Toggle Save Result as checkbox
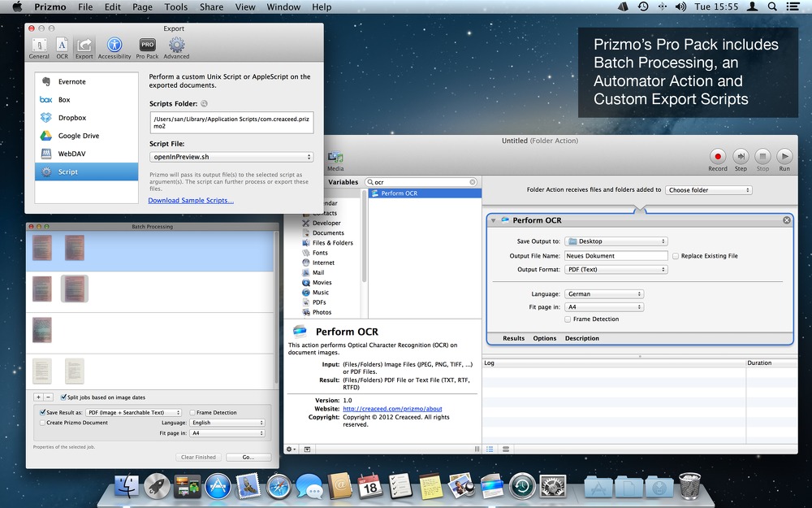Viewport: 812px width, 508px height. click(42, 413)
